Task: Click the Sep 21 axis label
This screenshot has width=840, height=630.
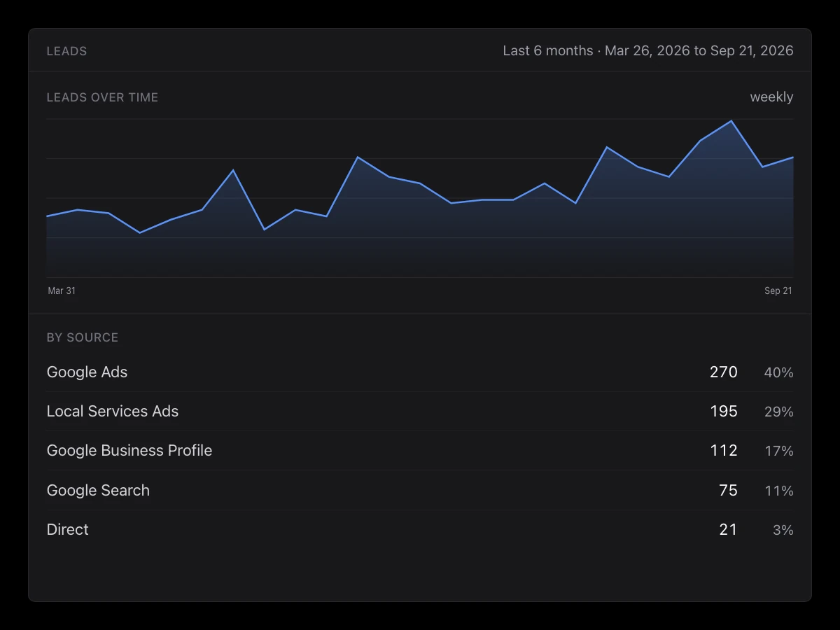Action: (x=778, y=290)
